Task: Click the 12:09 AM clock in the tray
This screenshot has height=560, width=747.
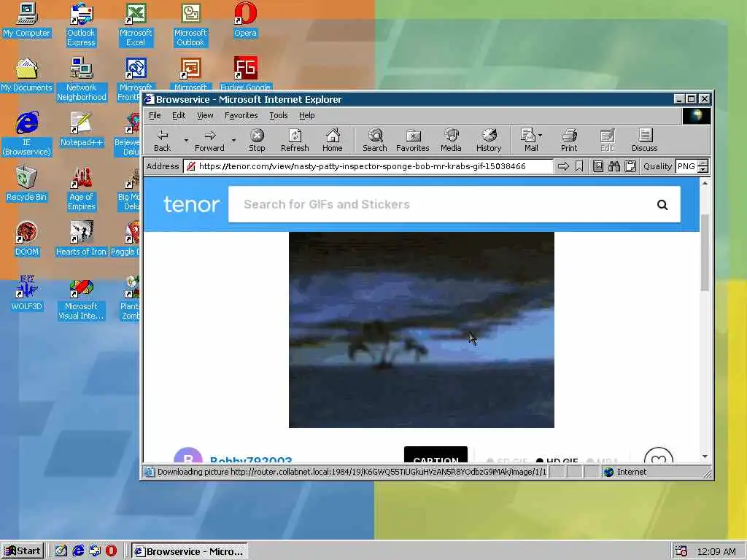Action: [x=716, y=551]
